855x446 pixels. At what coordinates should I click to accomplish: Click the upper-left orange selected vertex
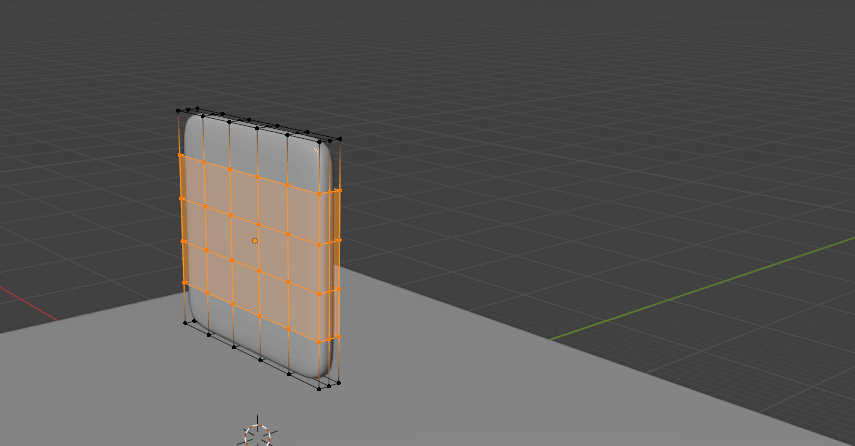pyautogui.click(x=180, y=156)
